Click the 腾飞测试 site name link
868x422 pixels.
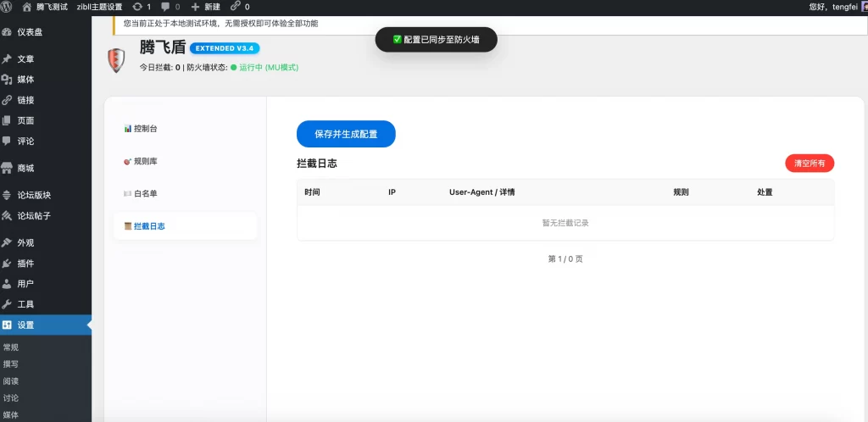coord(52,7)
